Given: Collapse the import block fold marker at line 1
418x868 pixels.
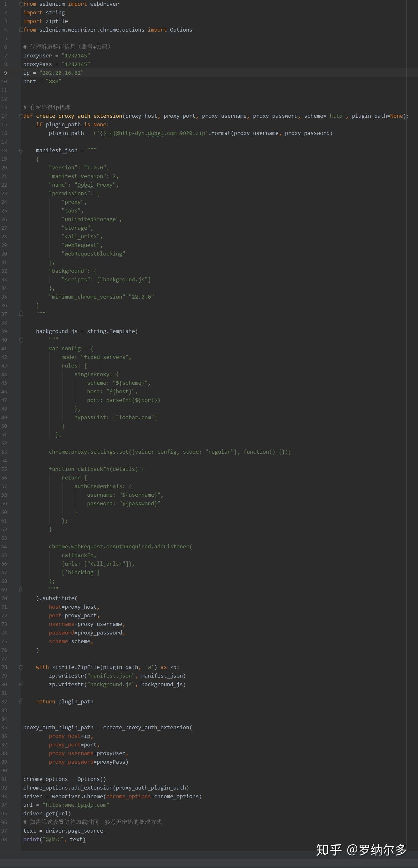Looking at the screenshot, I should [x=21, y=4].
